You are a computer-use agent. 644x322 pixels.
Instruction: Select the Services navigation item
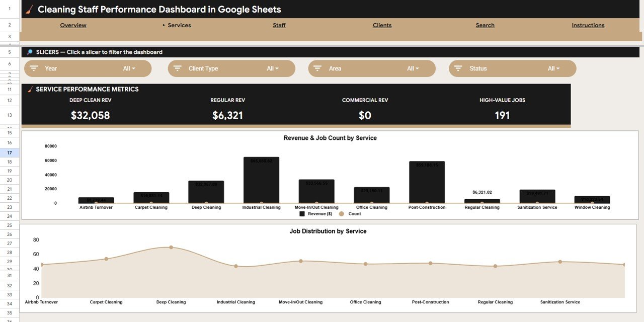(179, 25)
